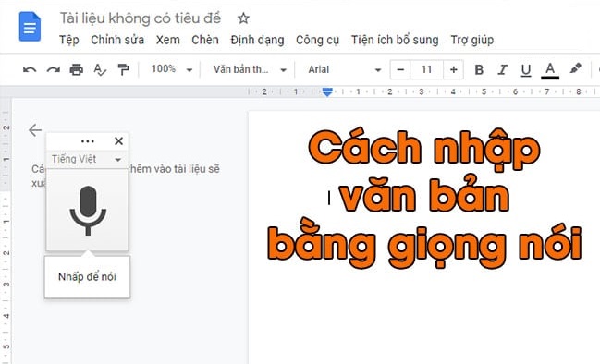Click the document title Tài liệu không có tiêu đề

[141, 18]
